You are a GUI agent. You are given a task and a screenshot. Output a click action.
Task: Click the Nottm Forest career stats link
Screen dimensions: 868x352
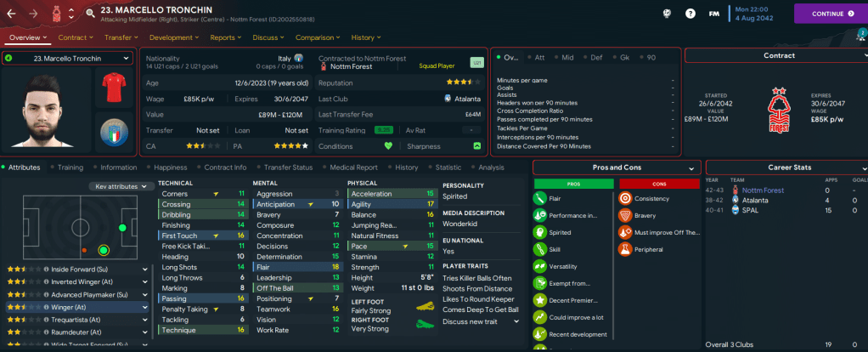(764, 190)
